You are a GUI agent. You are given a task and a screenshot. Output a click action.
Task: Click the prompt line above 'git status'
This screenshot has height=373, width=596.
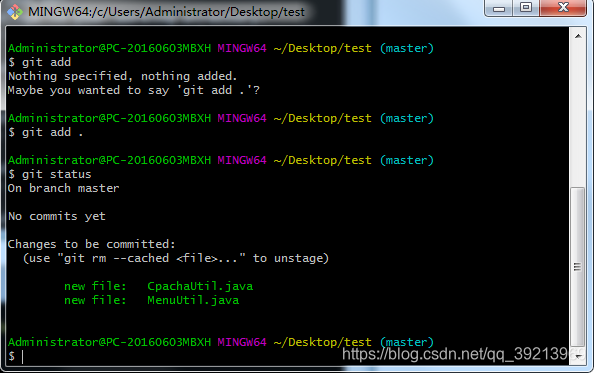coord(221,160)
